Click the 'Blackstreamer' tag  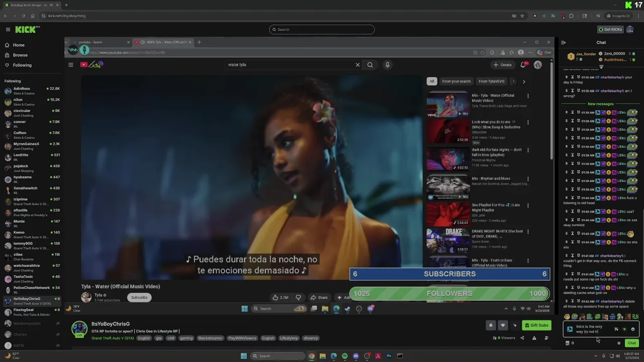click(x=210, y=338)
